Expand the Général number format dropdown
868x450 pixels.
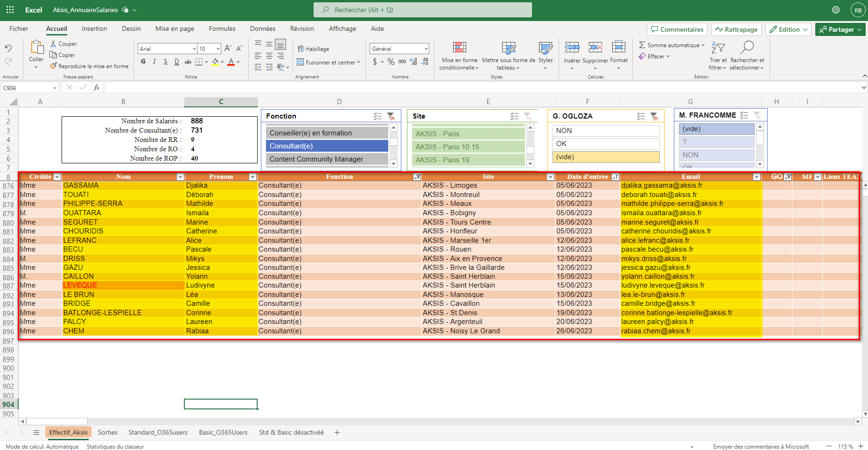[x=426, y=49]
